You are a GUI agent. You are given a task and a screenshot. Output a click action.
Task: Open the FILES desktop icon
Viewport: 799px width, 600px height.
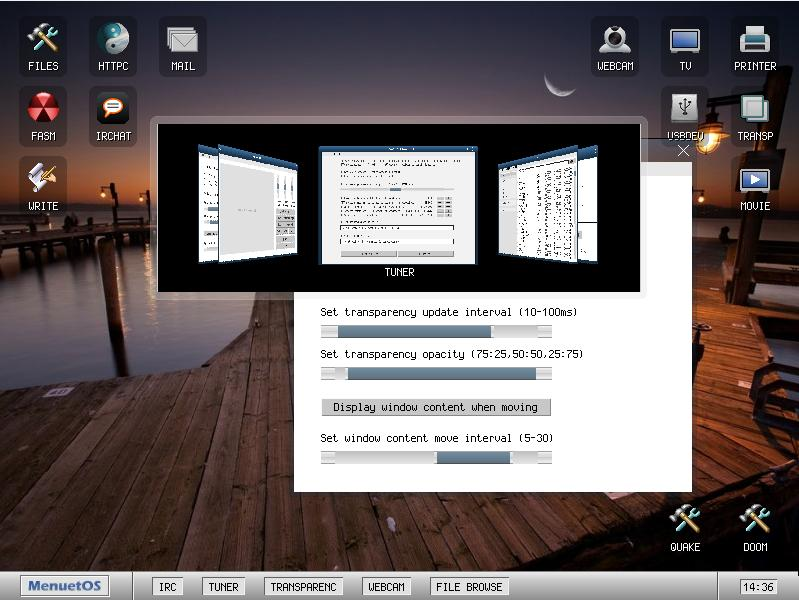tap(43, 46)
